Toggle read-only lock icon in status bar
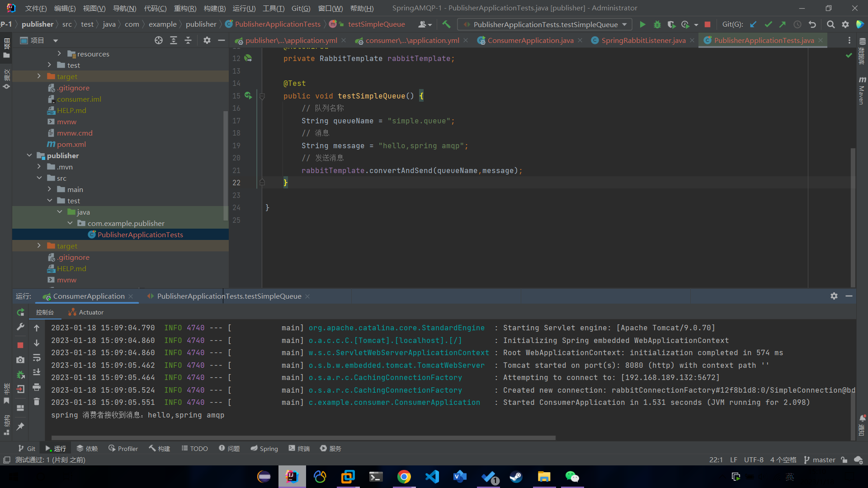 click(844, 460)
